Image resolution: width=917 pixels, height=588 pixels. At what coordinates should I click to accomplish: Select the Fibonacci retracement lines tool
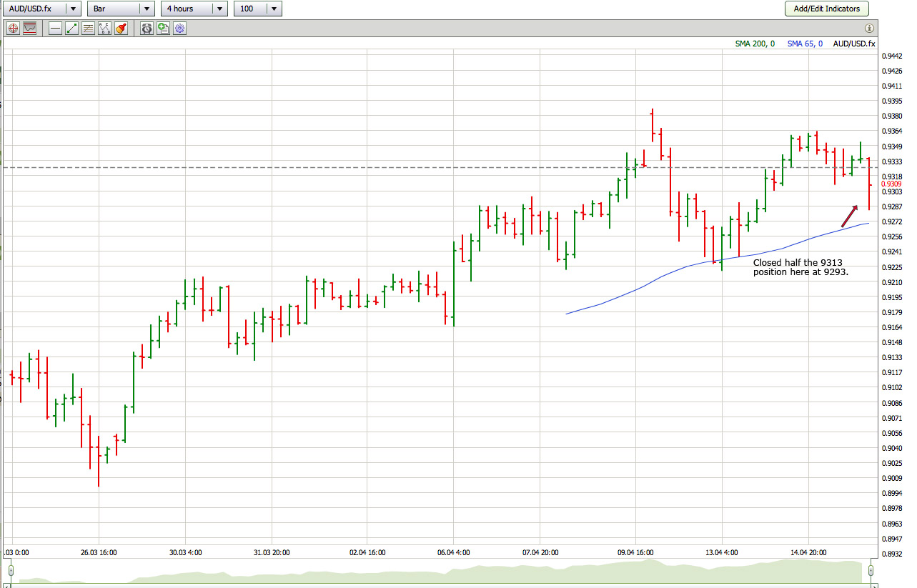(88, 29)
